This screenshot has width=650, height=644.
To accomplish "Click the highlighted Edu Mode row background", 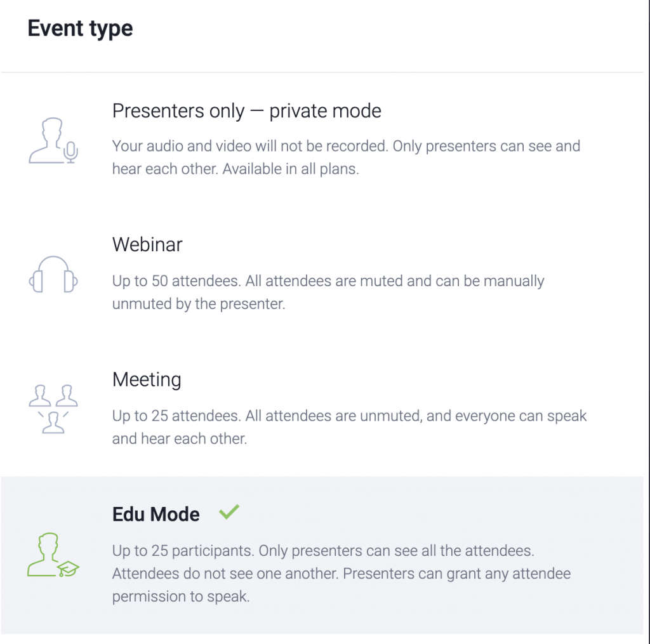I will pos(322,555).
